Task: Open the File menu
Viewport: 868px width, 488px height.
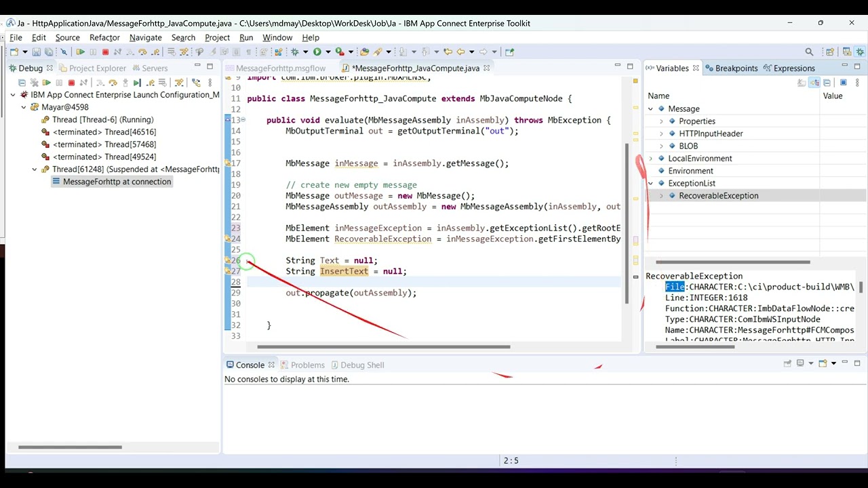Action: coord(16,37)
